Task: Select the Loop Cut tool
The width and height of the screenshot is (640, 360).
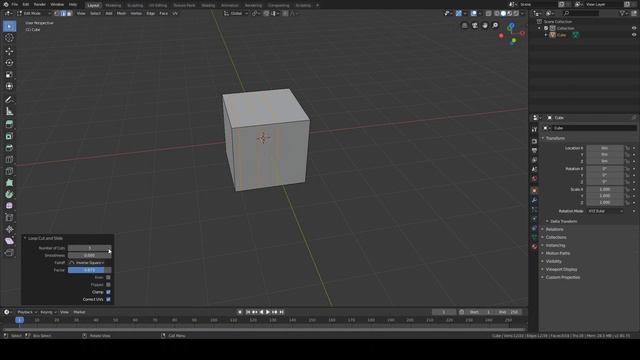Action: [9, 160]
